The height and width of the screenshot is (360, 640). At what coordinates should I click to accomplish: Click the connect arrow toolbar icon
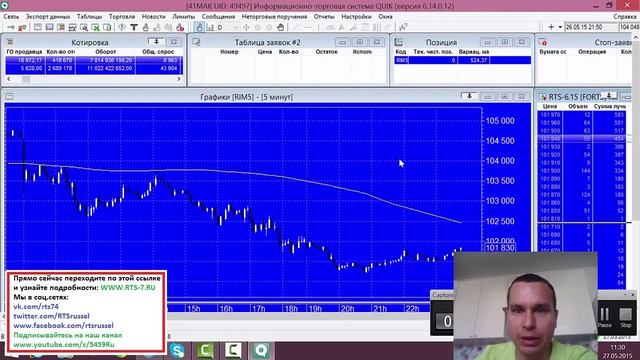11,27
